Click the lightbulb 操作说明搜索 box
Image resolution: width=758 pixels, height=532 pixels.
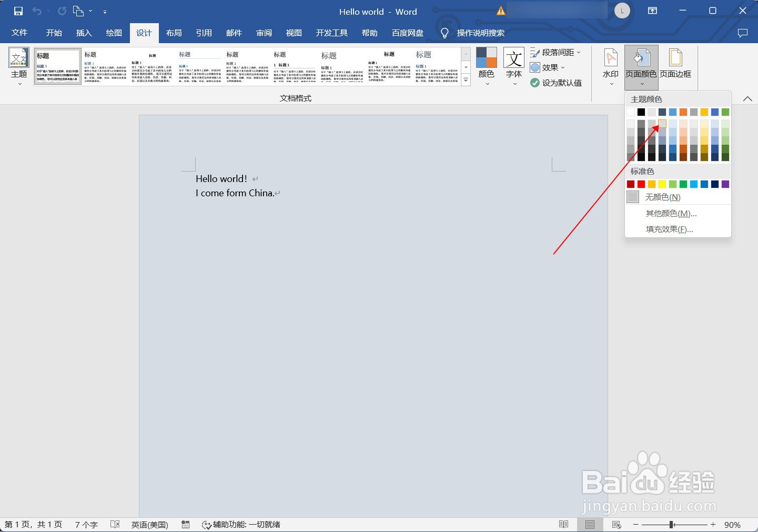coord(472,33)
